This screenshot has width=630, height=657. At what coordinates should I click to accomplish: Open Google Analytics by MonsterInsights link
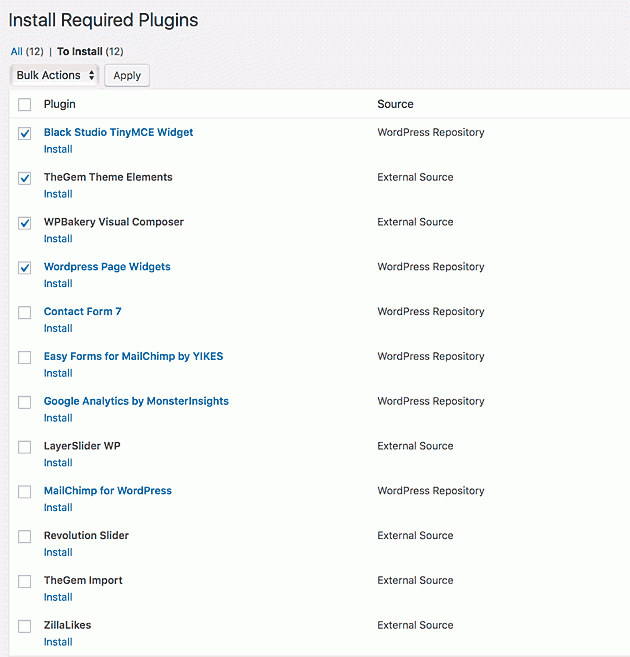point(136,401)
